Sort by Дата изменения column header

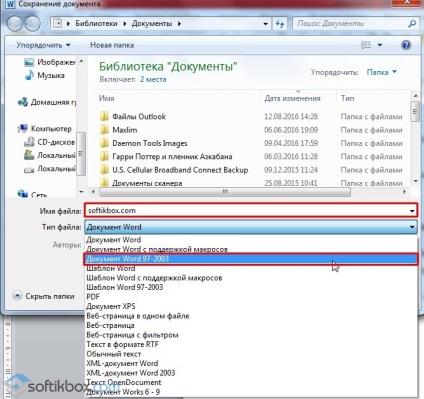pyautogui.click(x=292, y=98)
